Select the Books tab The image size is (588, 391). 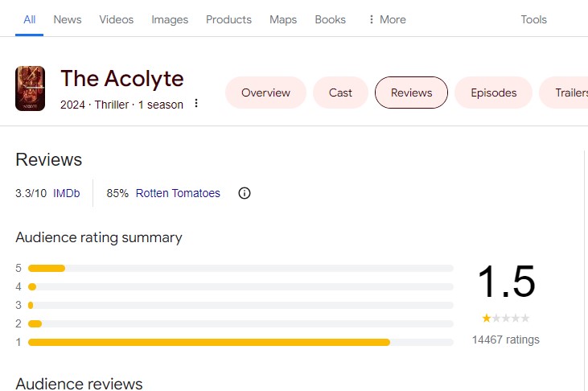point(331,19)
